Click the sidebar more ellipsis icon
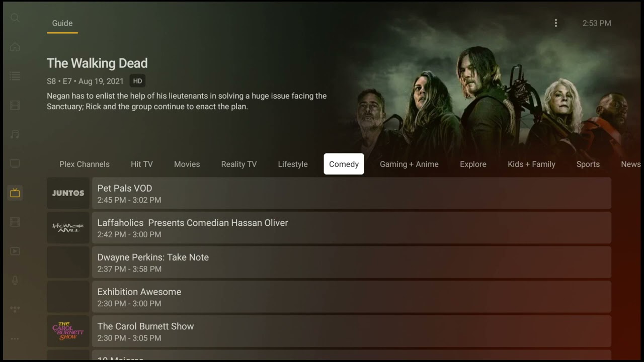 pos(15,338)
